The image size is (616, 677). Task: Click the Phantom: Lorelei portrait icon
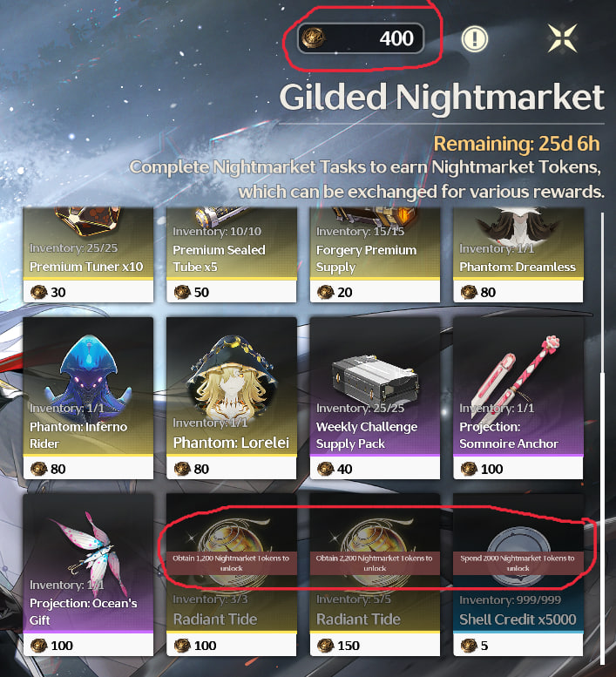click(232, 375)
